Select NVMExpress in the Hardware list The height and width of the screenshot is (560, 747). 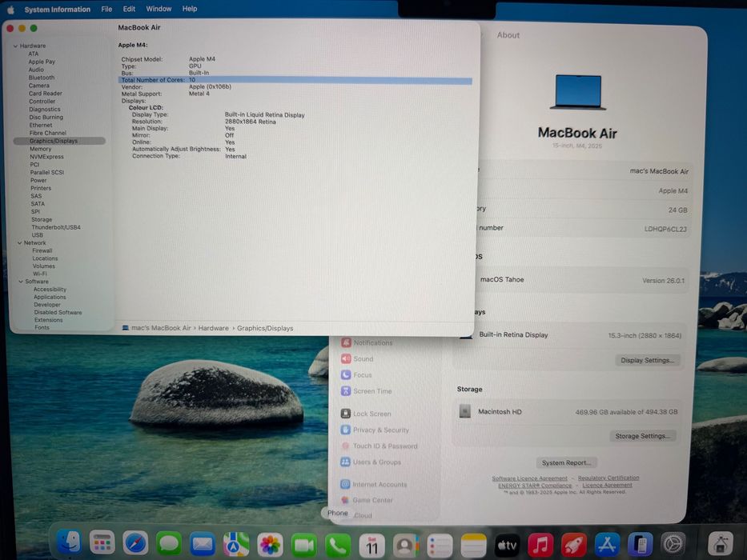46,157
